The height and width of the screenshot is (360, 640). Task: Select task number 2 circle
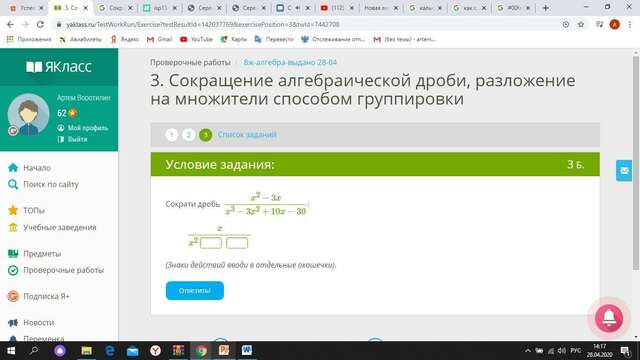tap(189, 135)
